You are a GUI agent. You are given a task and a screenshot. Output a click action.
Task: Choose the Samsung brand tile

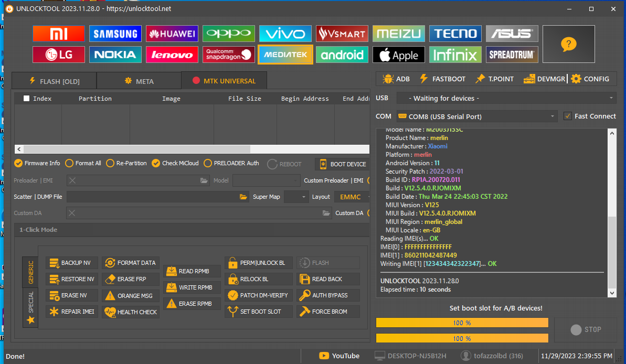click(x=115, y=34)
